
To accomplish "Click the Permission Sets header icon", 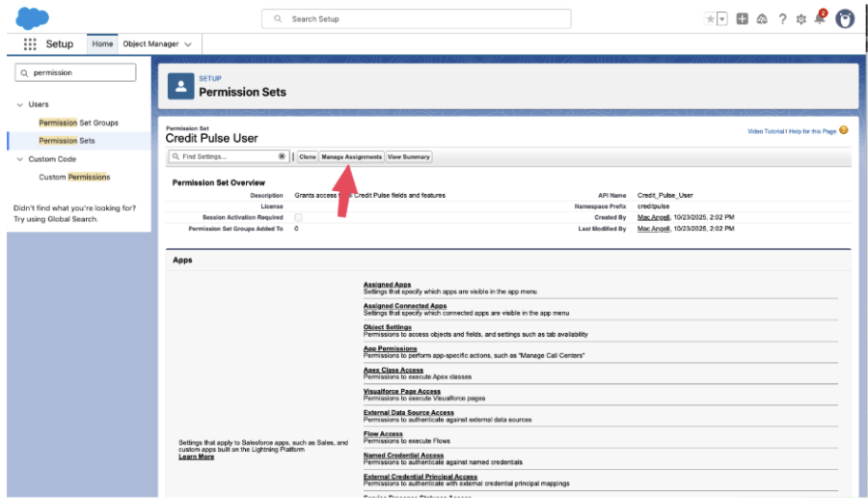I will pyautogui.click(x=180, y=86).
